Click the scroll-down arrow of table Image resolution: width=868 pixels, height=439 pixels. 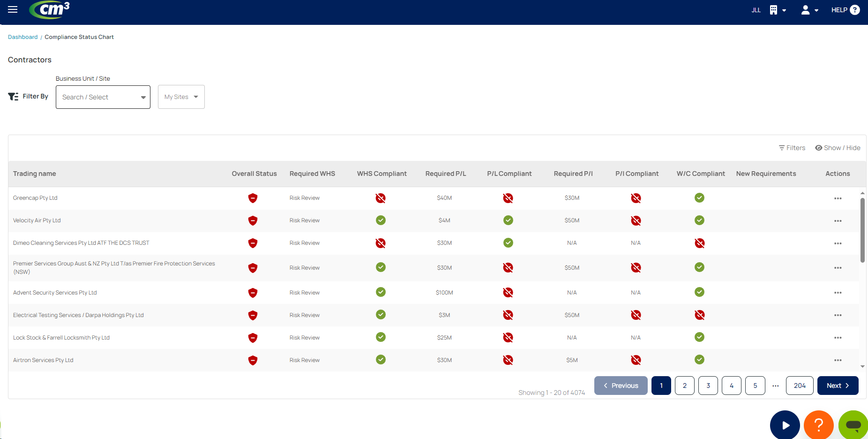[862, 367]
